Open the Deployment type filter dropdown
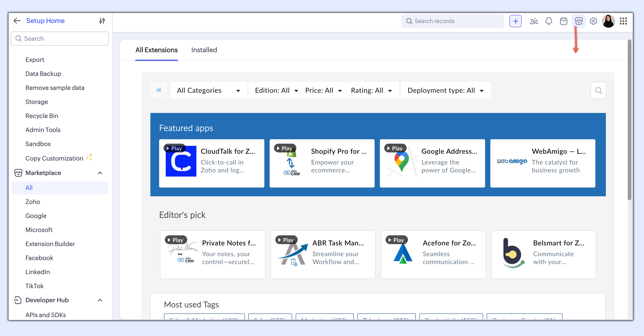The width and height of the screenshot is (644, 336). tap(445, 90)
